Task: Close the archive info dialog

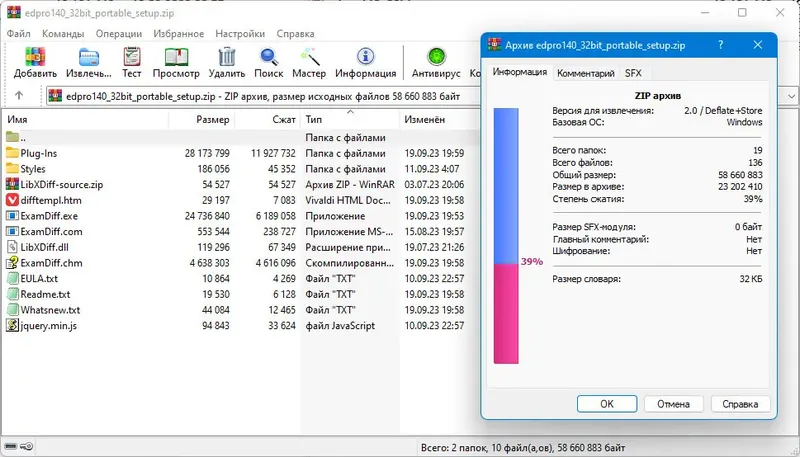Action: [x=758, y=45]
